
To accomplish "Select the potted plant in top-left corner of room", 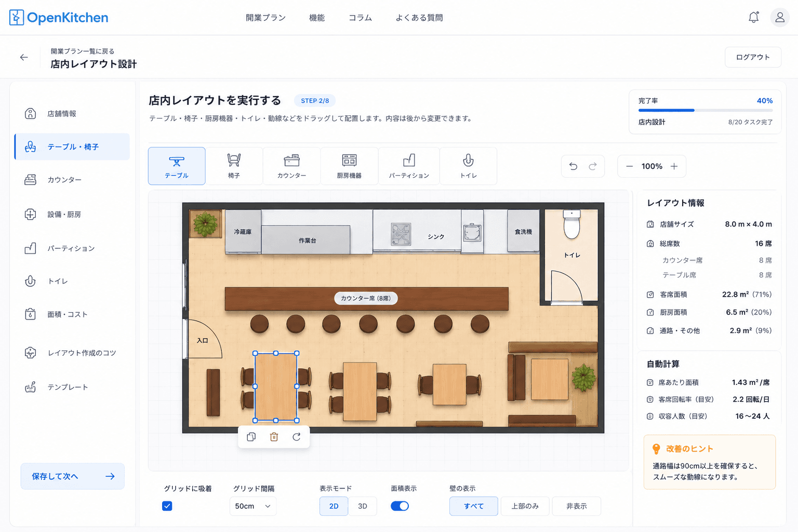I will [x=206, y=224].
